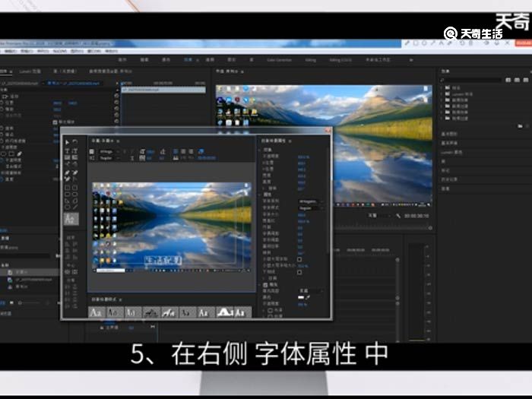Select the arrow Selection tool in title editor
Viewport: 532px width, 399px height.
67,142
